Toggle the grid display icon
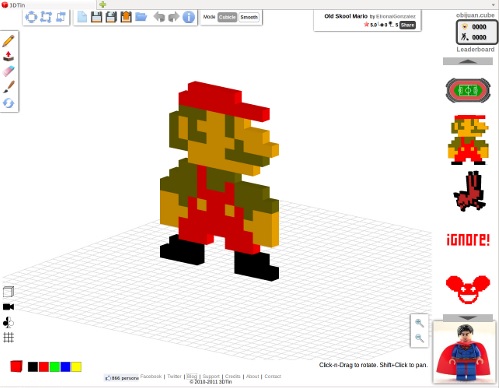The height and width of the screenshot is (388, 499). (x=9, y=337)
